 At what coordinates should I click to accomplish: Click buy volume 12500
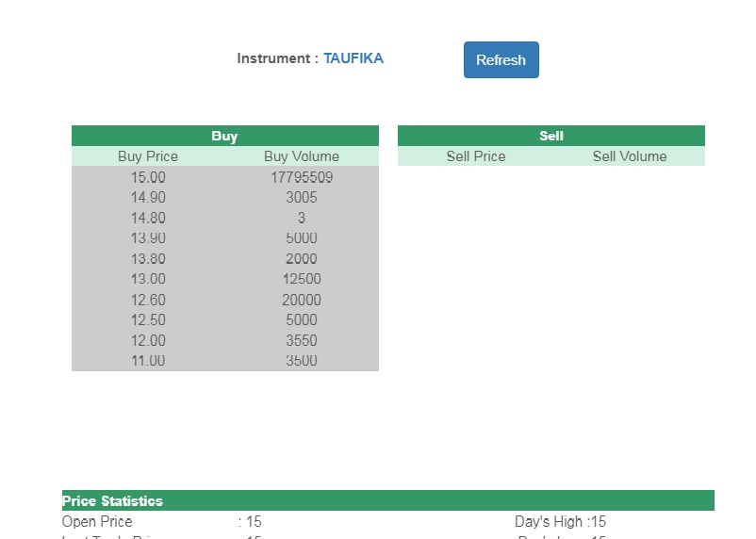302,279
